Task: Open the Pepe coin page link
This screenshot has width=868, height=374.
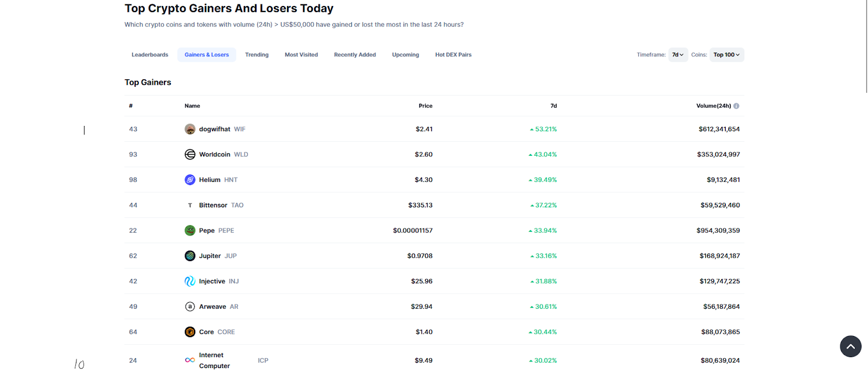Action: point(207,231)
